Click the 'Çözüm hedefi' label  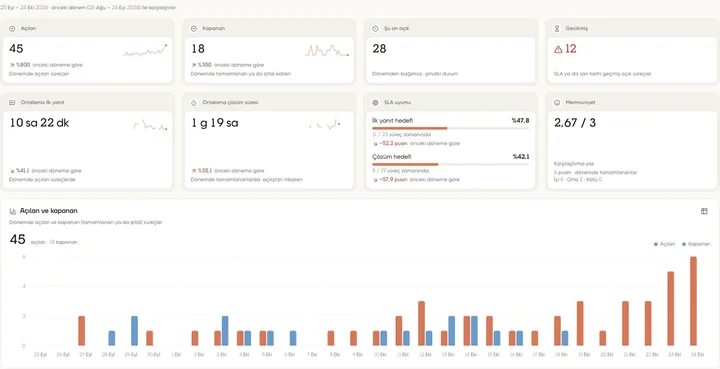pyautogui.click(x=392, y=157)
